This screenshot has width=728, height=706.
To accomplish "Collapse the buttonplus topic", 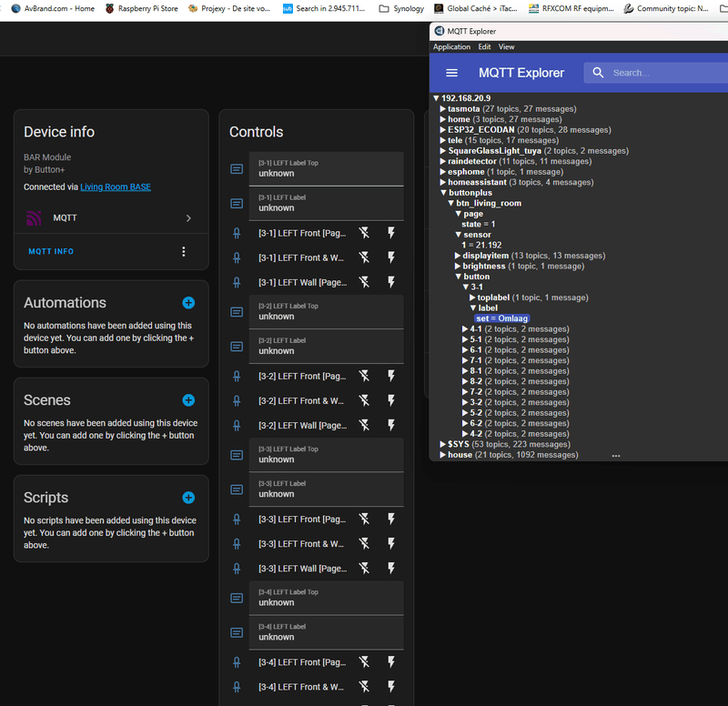I will tap(443, 193).
